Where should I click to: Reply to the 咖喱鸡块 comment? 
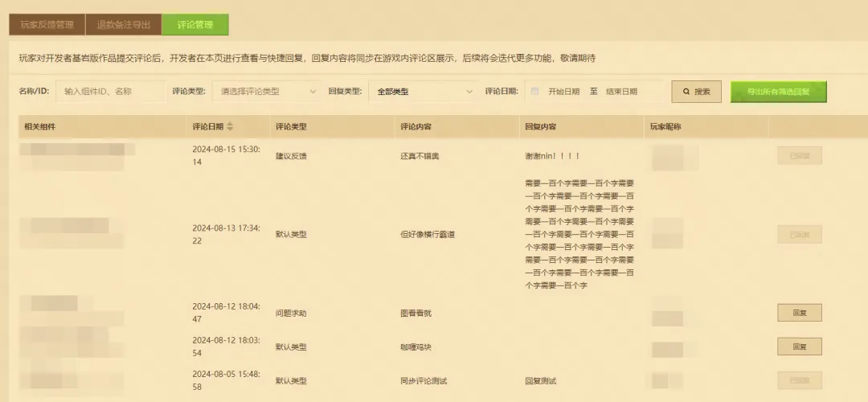(799, 347)
